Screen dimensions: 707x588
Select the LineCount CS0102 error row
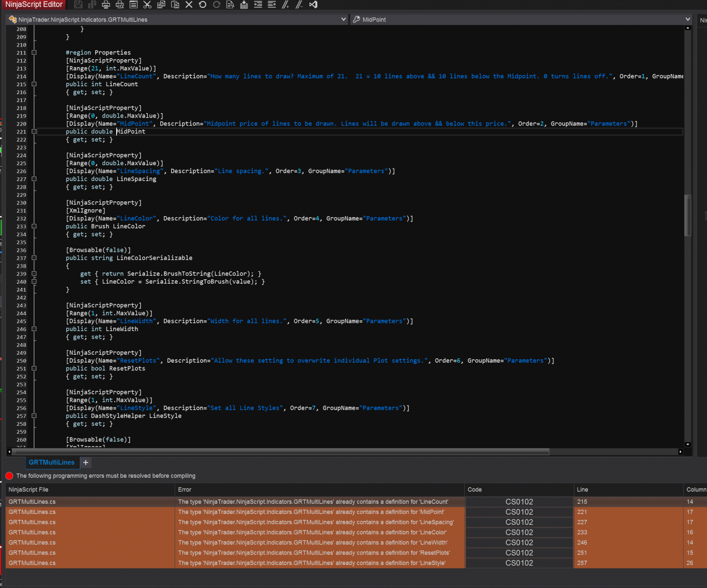[314, 502]
